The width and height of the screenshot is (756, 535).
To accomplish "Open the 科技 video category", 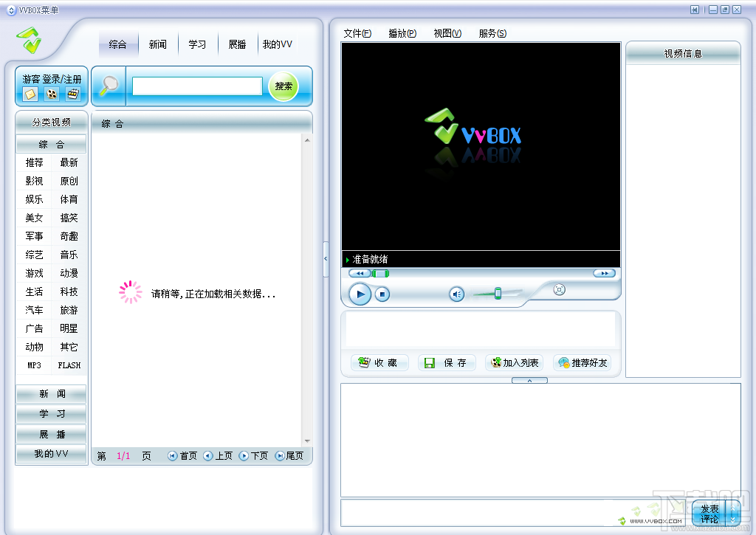I will [69, 291].
